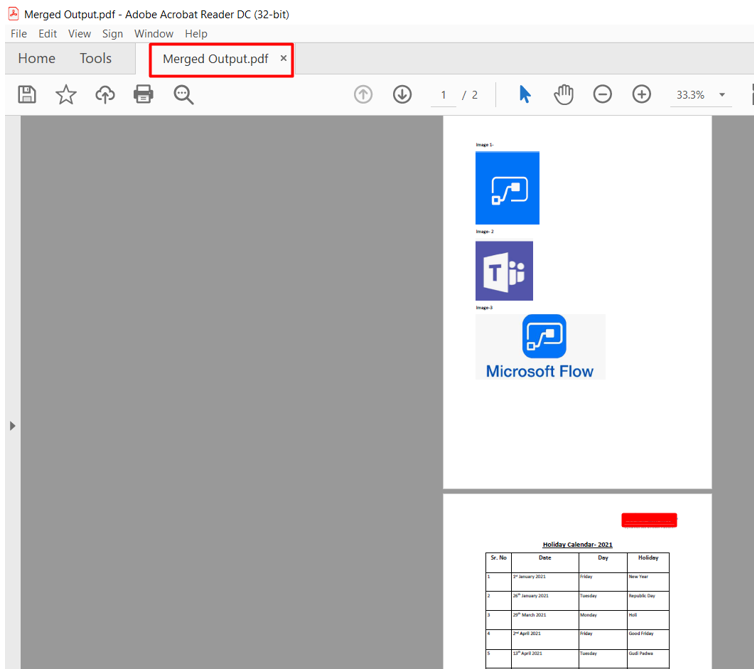
Task: Activate the Hand pan tool
Action: 564,94
